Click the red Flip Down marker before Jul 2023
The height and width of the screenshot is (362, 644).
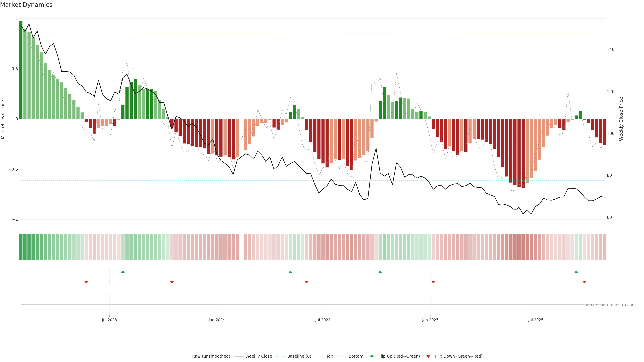tap(86, 282)
